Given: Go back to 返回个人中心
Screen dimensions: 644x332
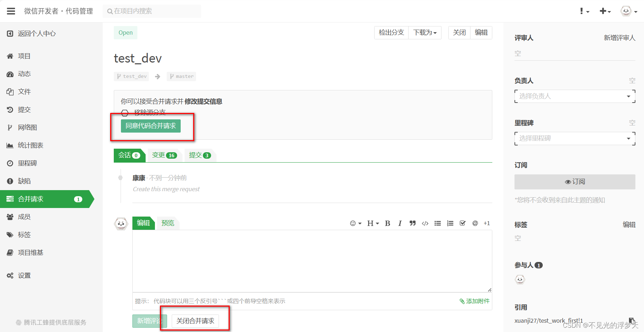Looking at the screenshot, I should tap(31, 34).
